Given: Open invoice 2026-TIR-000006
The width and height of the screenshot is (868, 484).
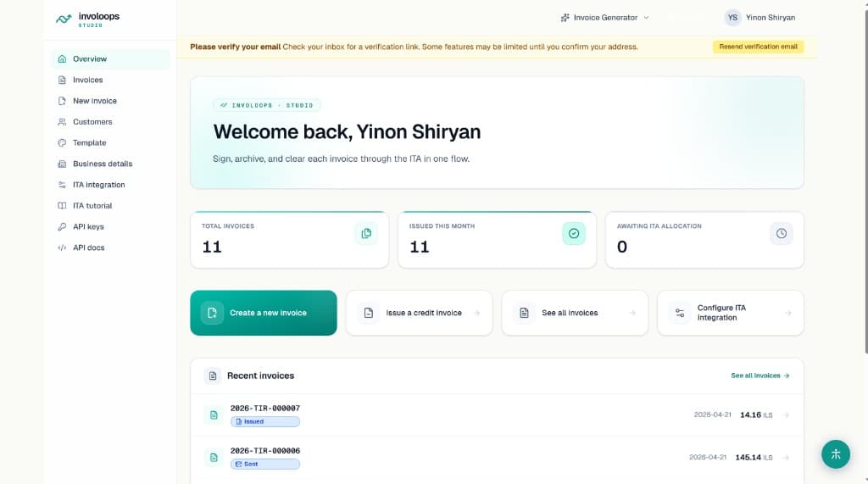Looking at the screenshot, I should point(497,458).
